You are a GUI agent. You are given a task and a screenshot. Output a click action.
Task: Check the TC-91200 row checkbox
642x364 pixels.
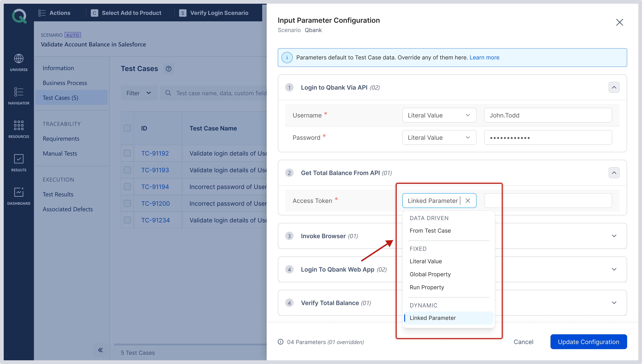pyautogui.click(x=127, y=204)
